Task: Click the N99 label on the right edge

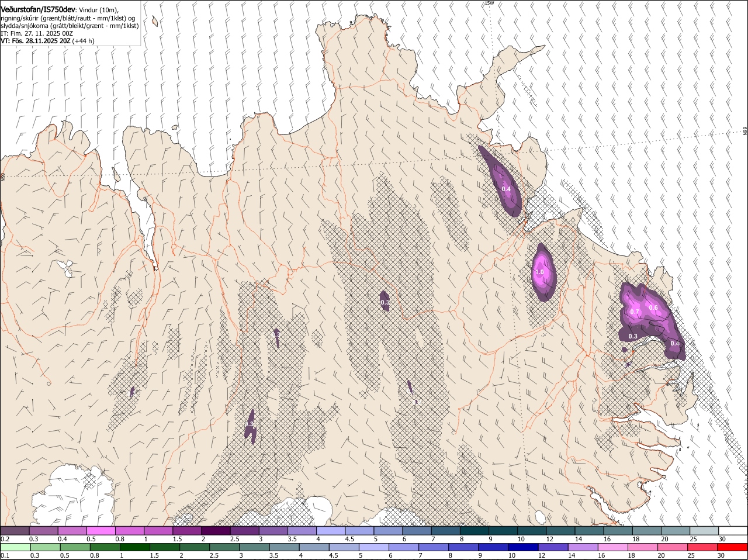Action: click(x=745, y=132)
